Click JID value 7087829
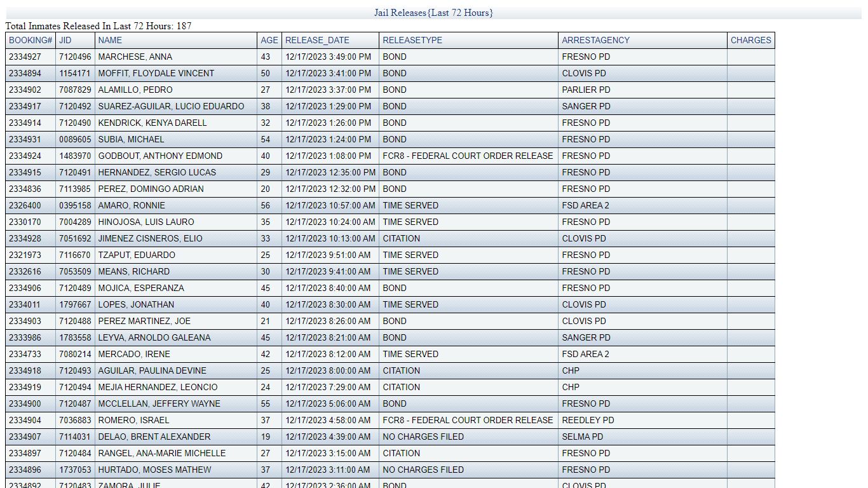 [x=75, y=90]
